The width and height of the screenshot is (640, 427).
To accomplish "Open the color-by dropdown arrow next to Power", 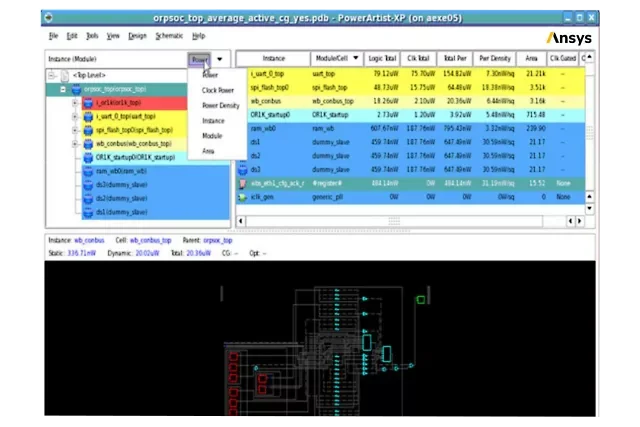I will 220,59.
